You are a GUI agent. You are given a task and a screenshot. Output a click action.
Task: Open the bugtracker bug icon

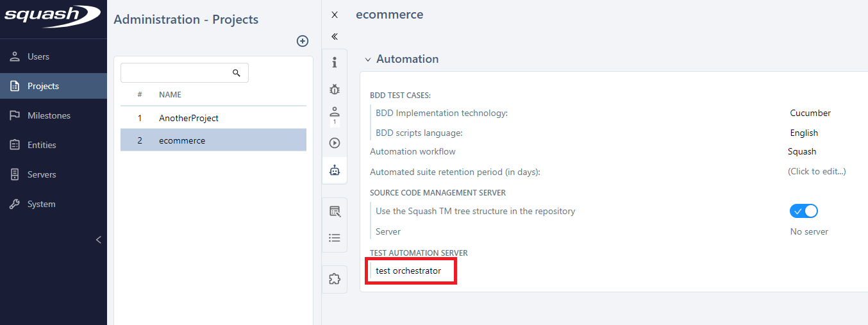tap(334, 90)
